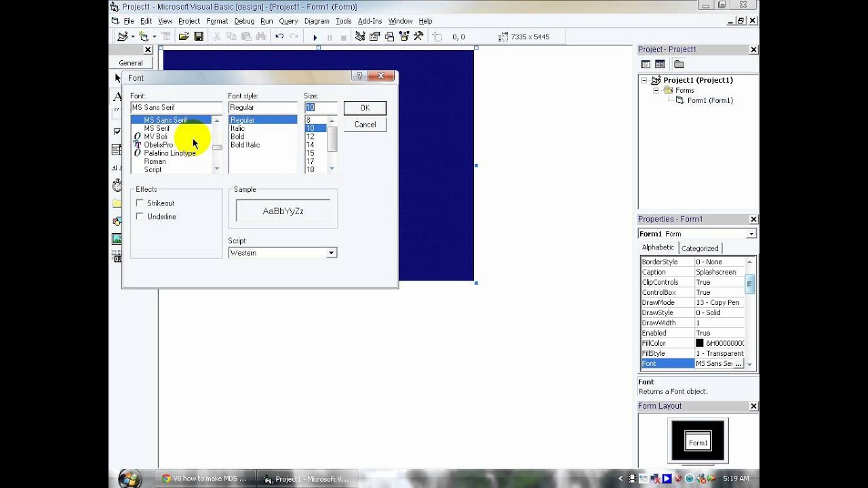868x488 pixels.
Task: Open the Form1 object dropdown in Properties
Action: click(751, 234)
